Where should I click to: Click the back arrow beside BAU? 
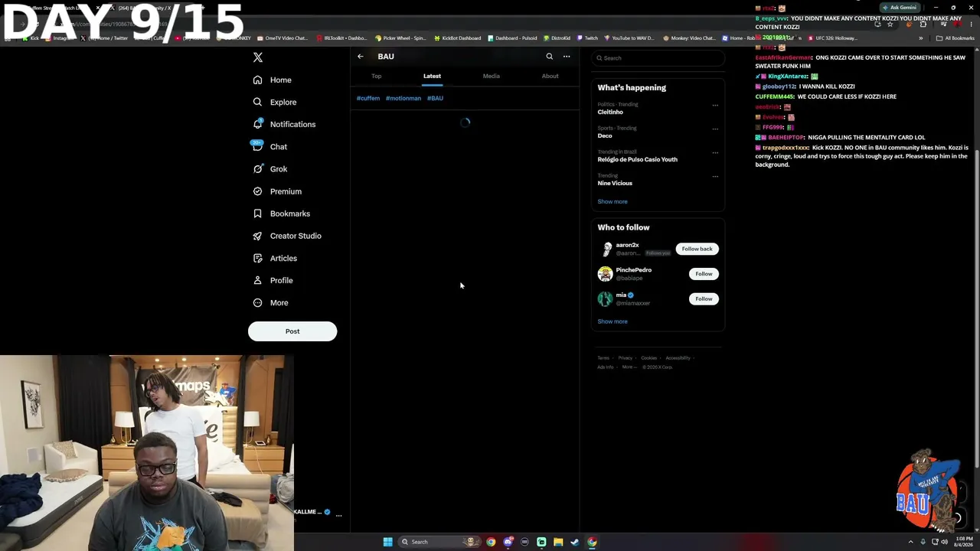[x=361, y=57]
